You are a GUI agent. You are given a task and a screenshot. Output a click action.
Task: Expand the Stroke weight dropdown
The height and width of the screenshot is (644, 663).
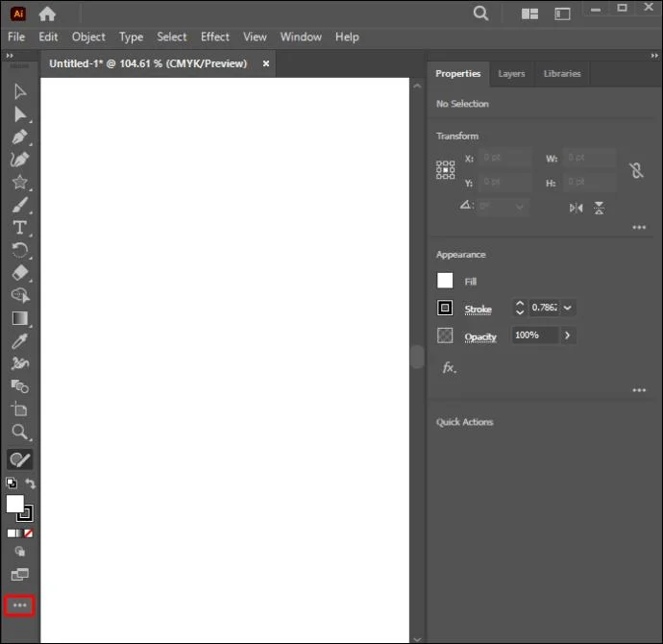point(568,308)
